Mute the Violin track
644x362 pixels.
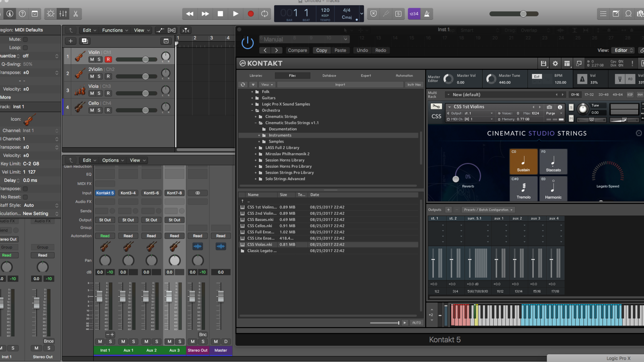[x=92, y=60]
